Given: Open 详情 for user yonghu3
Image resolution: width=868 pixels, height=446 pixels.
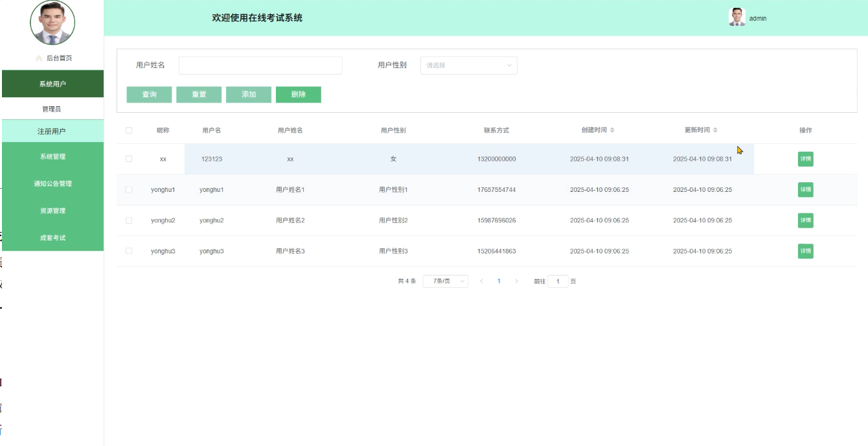Looking at the screenshot, I should pyautogui.click(x=805, y=251).
